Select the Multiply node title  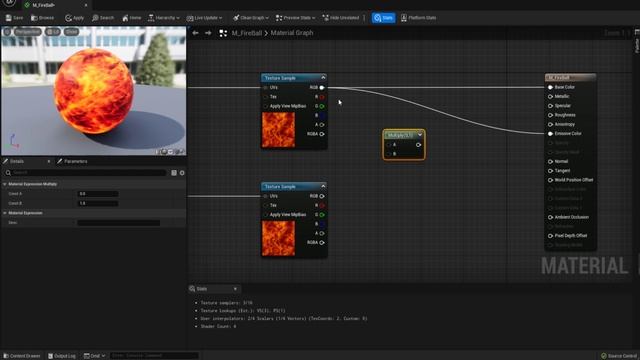[400, 135]
